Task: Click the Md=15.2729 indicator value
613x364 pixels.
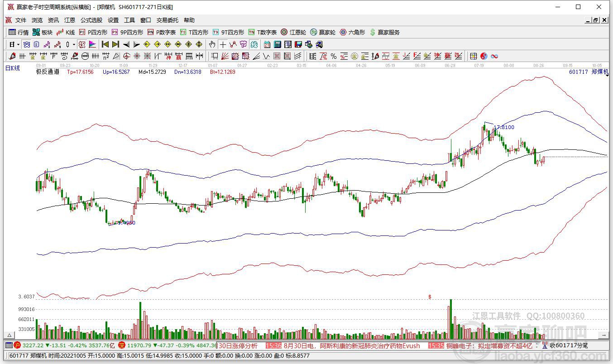Action: click(152, 72)
